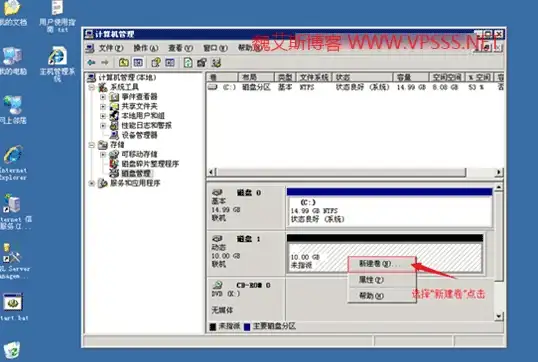Click the volume list right scroll arrow

pos(499,172)
